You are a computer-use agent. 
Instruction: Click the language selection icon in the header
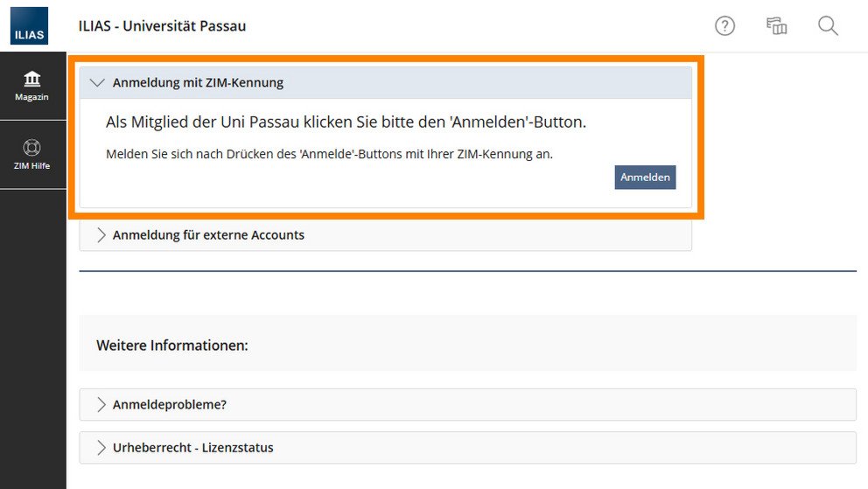point(776,26)
